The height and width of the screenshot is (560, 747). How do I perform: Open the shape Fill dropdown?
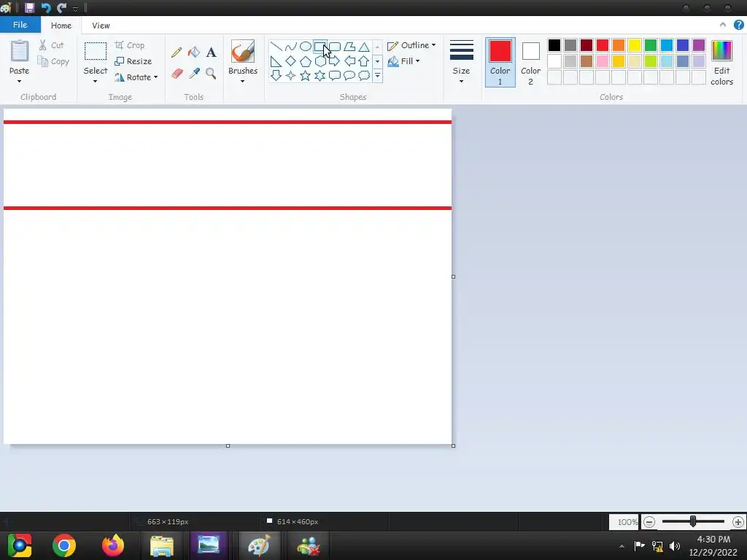point(404,61)
